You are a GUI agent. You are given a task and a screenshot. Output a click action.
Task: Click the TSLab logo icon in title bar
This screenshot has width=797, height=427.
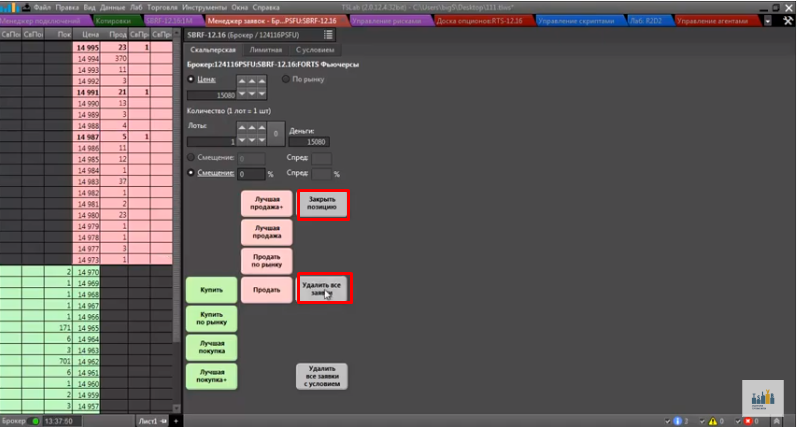click(x=10, y=7)
